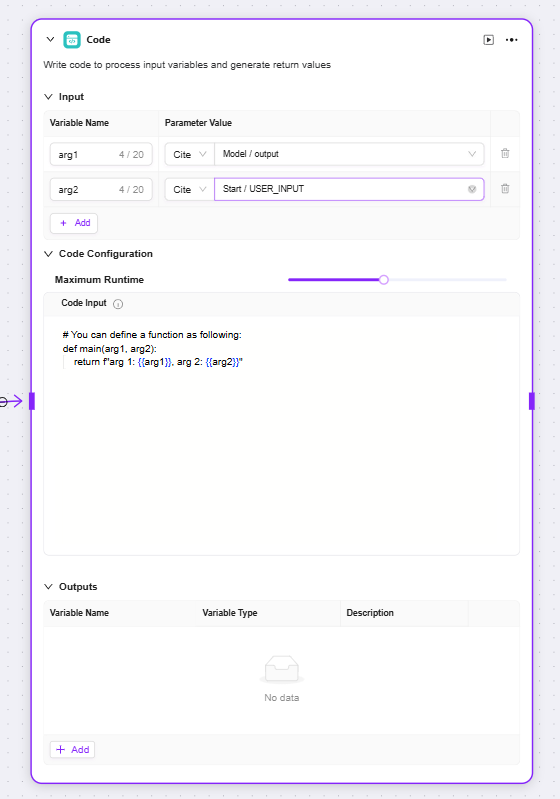
Task: Adjust the Maximum Runtime slider handle
Action: pos(384,279)
